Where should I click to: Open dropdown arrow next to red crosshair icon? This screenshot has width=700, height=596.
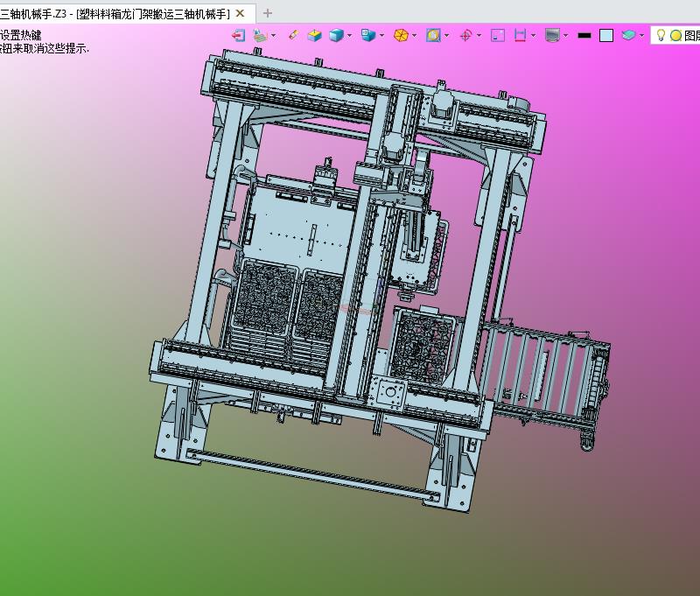click(479, 35)
